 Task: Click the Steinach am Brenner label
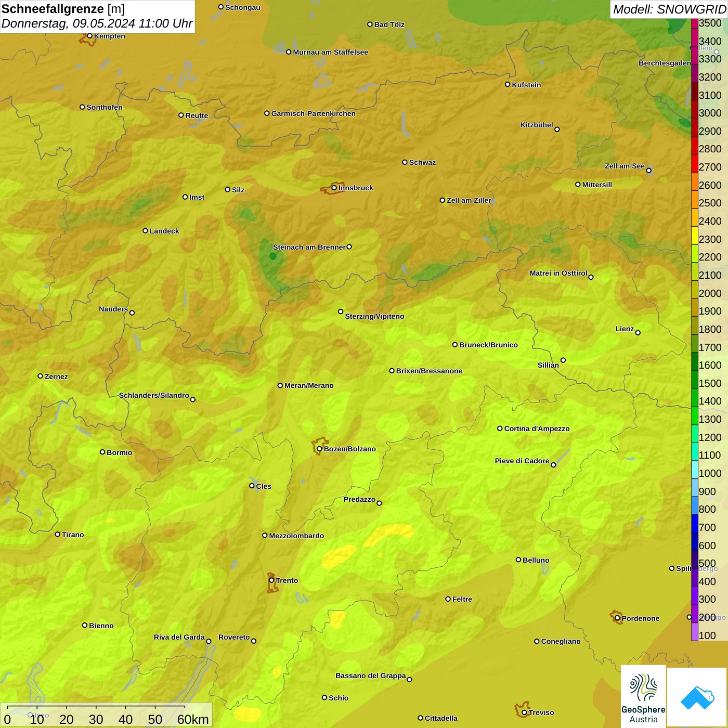point(309,247)
